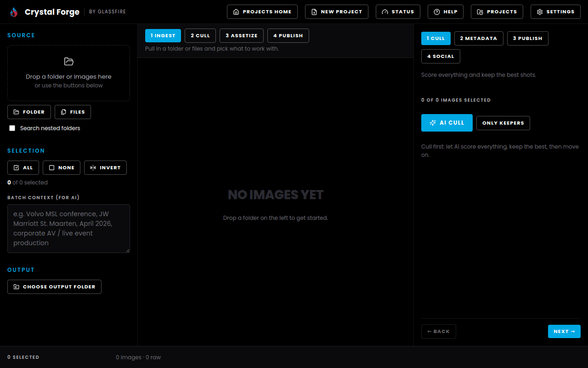Switch to the 2 Cull center step tab

[200, 36]
